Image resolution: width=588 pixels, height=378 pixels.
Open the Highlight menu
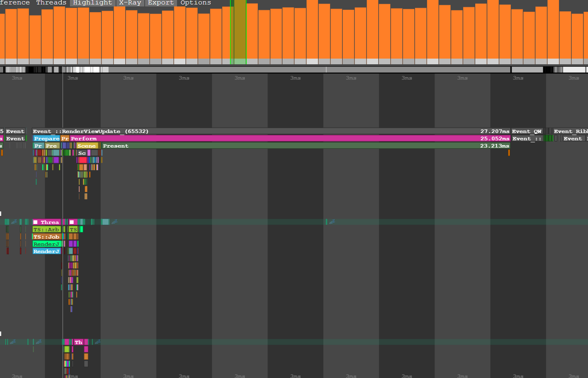click(93, 2)
